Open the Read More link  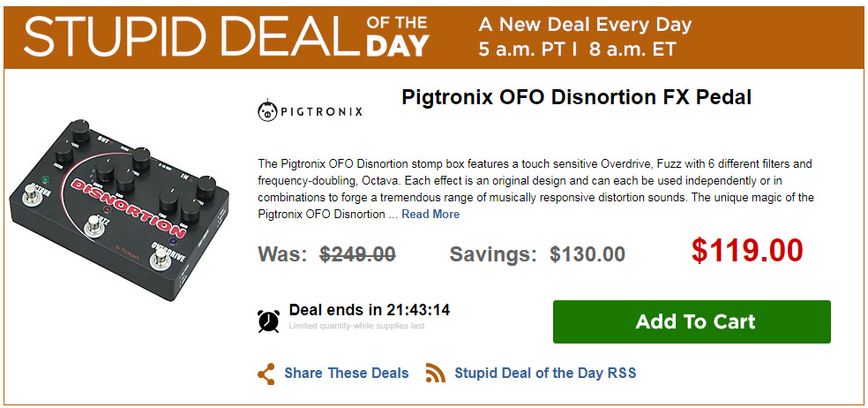pos(430,214)
